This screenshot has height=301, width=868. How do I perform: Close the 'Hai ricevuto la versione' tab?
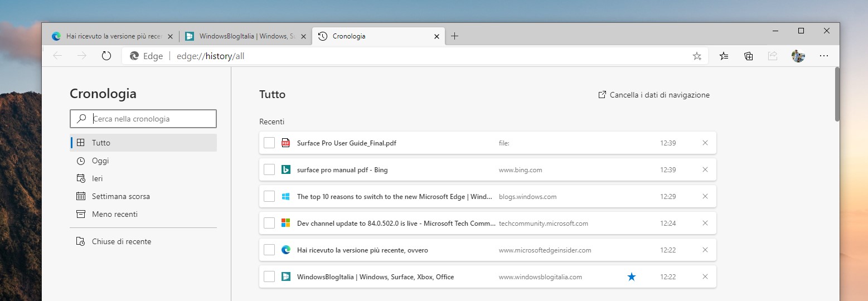point(170,36)
